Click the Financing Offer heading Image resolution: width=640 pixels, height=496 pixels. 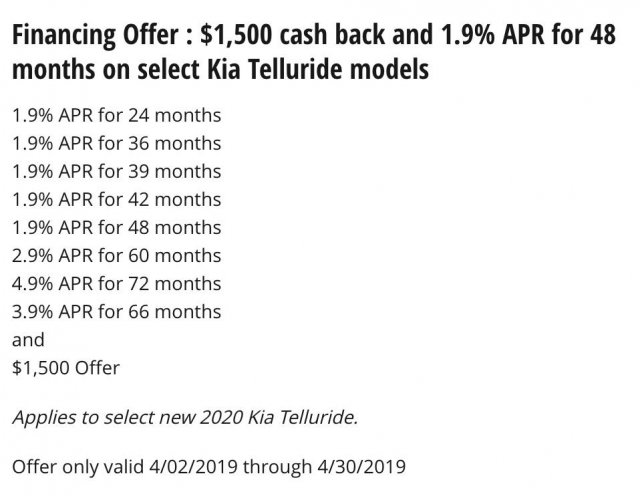tap(314, 52)
